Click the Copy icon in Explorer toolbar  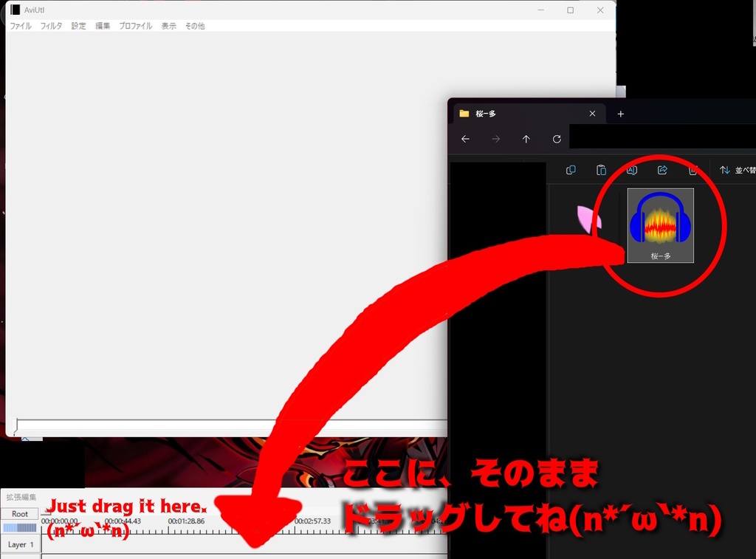pyautogui.click(x=571, y=170)
